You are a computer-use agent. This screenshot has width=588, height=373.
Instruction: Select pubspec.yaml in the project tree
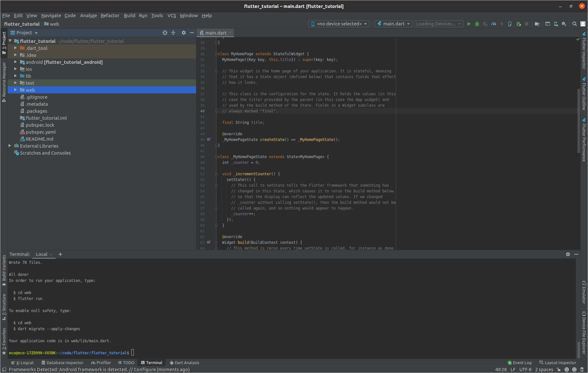(41, 132)
